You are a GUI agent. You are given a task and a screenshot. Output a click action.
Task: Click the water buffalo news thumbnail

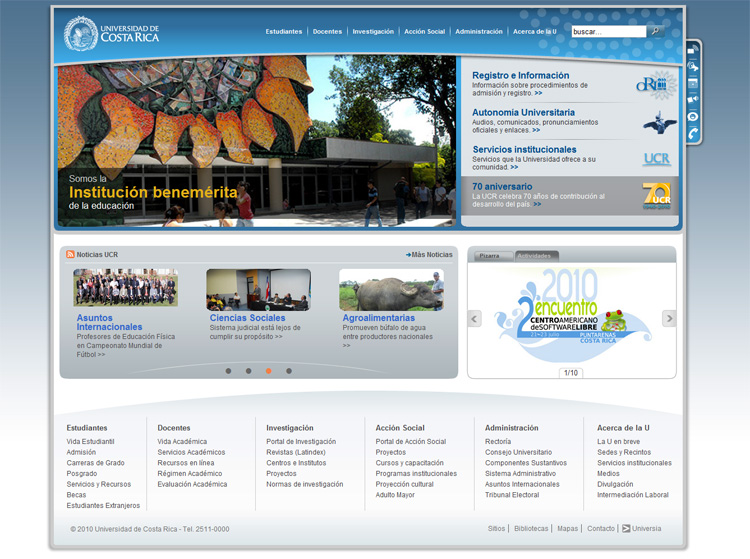click(391, 289)
